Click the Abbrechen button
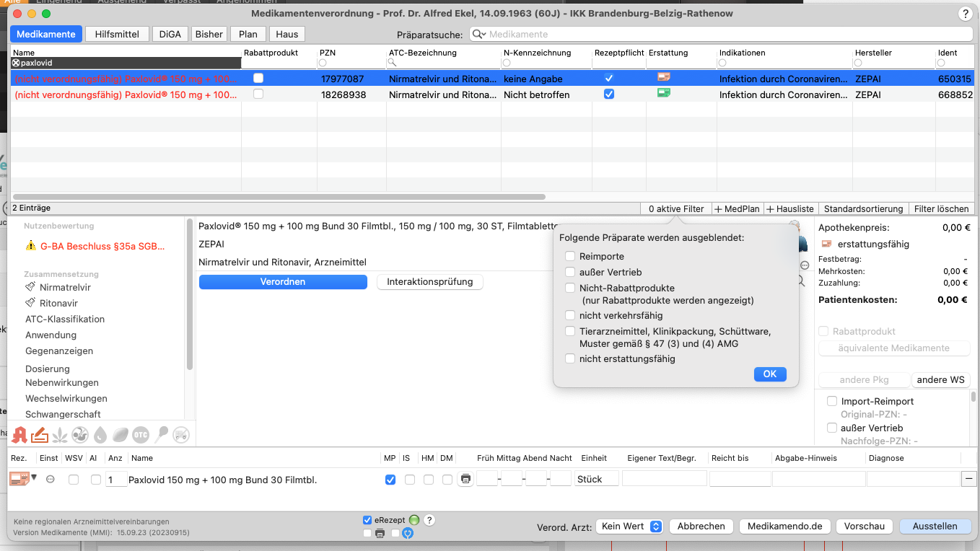This screenshot has width=980, height=551. coord(701,526)
